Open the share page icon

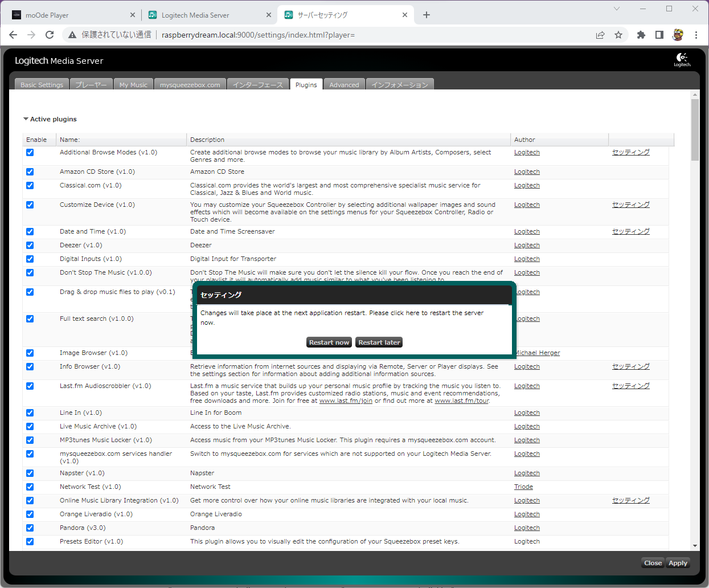point(600,35)
